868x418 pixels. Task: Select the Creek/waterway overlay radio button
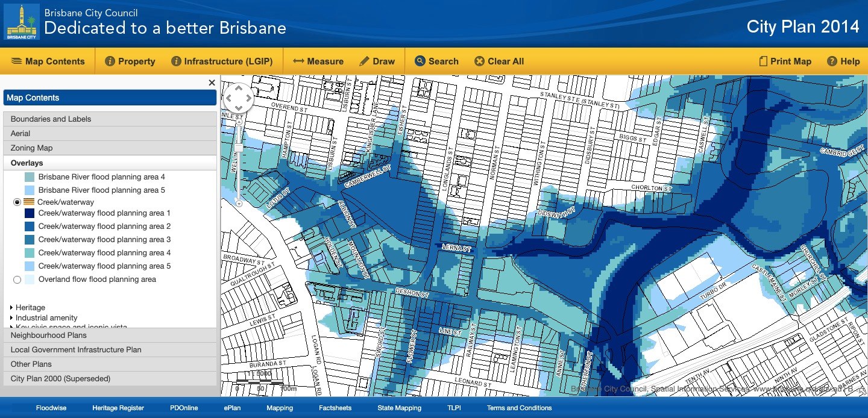[17, 202]
